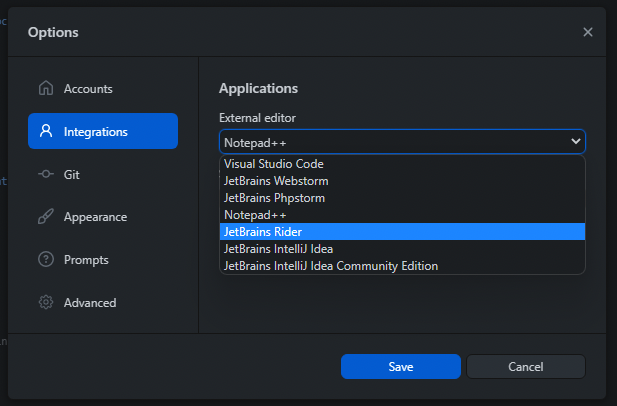Save the options changes
This screenshot has height=406, width=617.
tap(401, 367)
